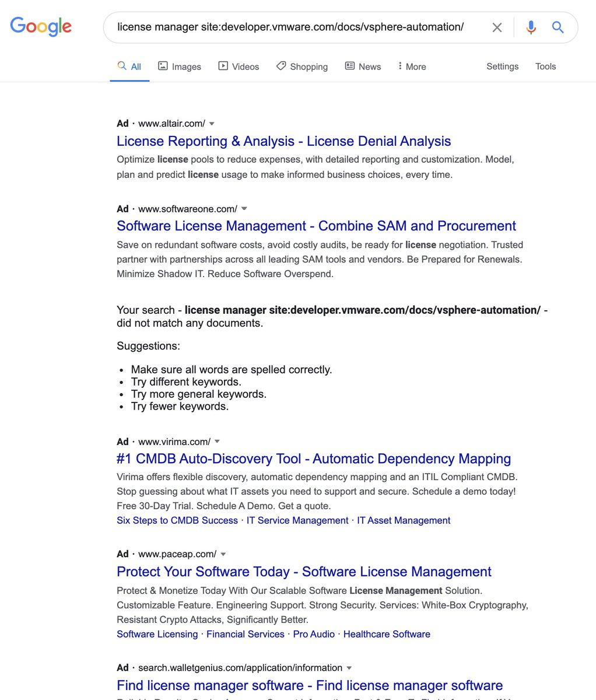Screen dimensions: 596x700
Task: Open search Tools
Action: 545,66
